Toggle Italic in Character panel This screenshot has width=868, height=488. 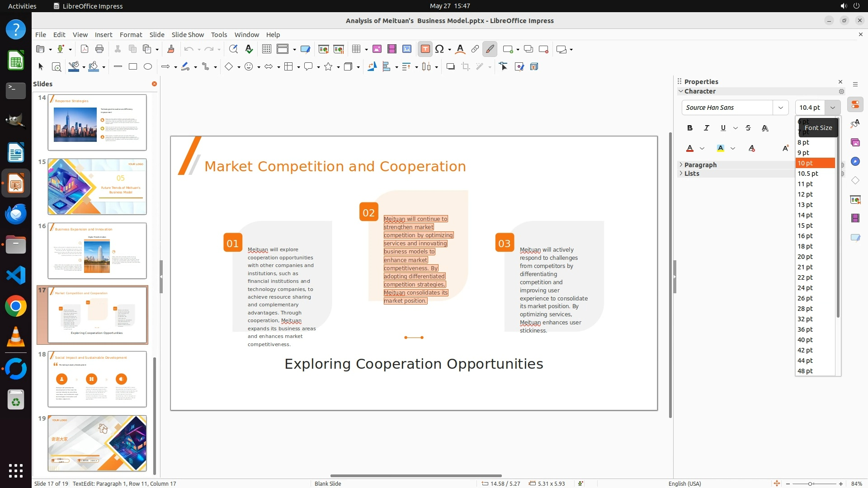click(x=706, y=128)
